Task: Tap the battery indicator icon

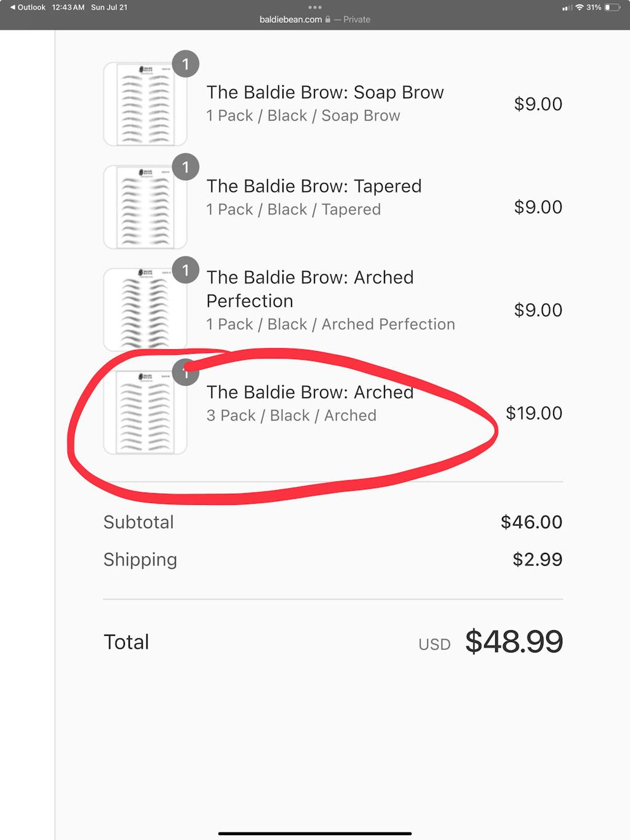Action: point(612,7)
